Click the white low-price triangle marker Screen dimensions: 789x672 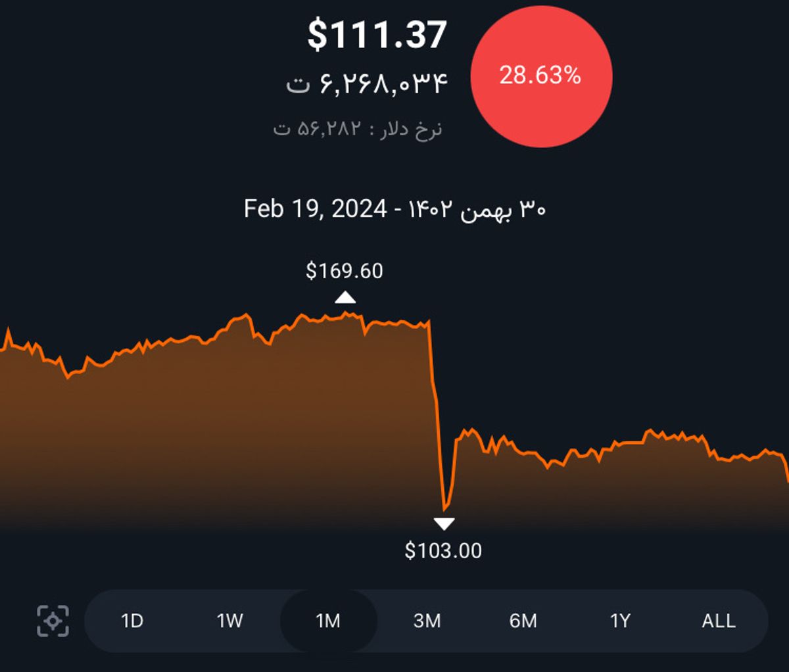coord(444,524)
